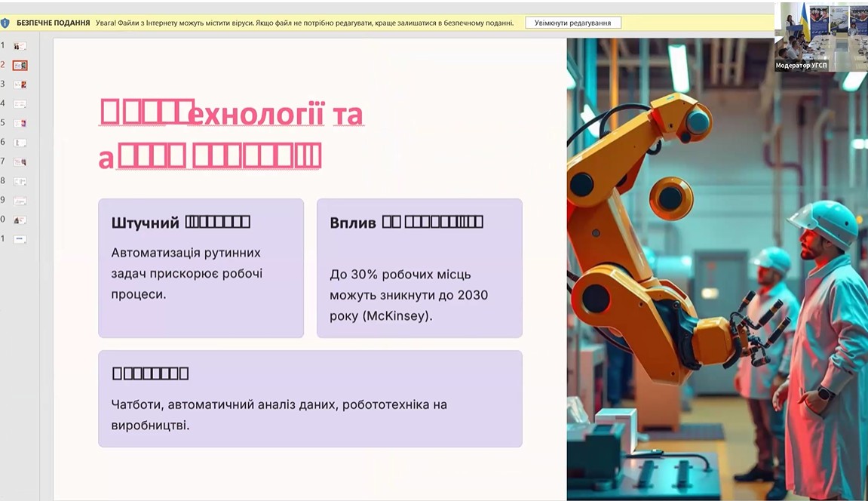Click the Protected View shield icon

5,23
